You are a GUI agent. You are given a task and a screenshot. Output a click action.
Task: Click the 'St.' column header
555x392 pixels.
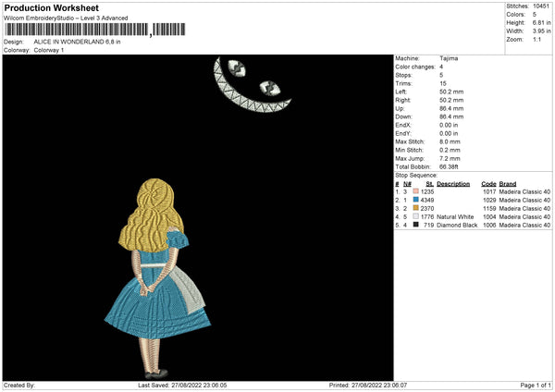tap(430, 184)
